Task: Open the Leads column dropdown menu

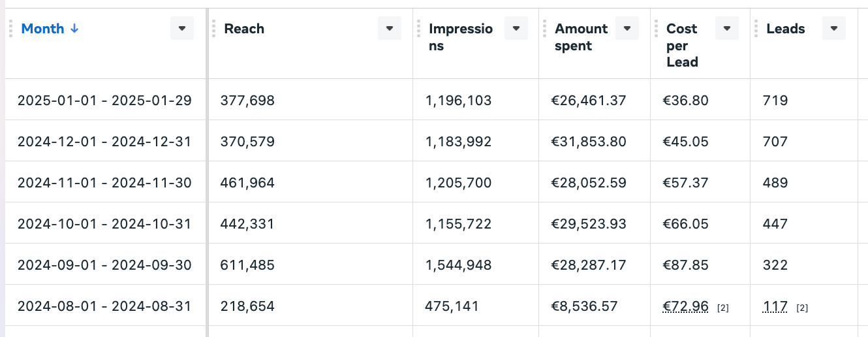Action: tap(834, 28)
